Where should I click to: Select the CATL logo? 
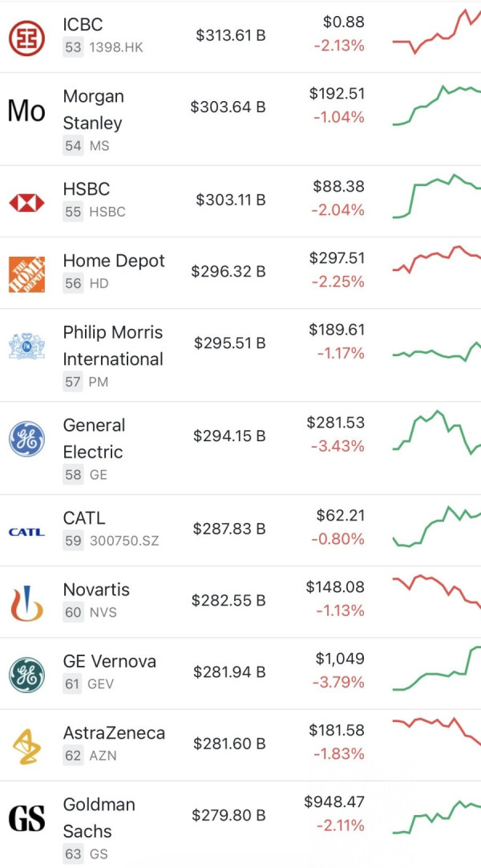[x=26, y=532]
